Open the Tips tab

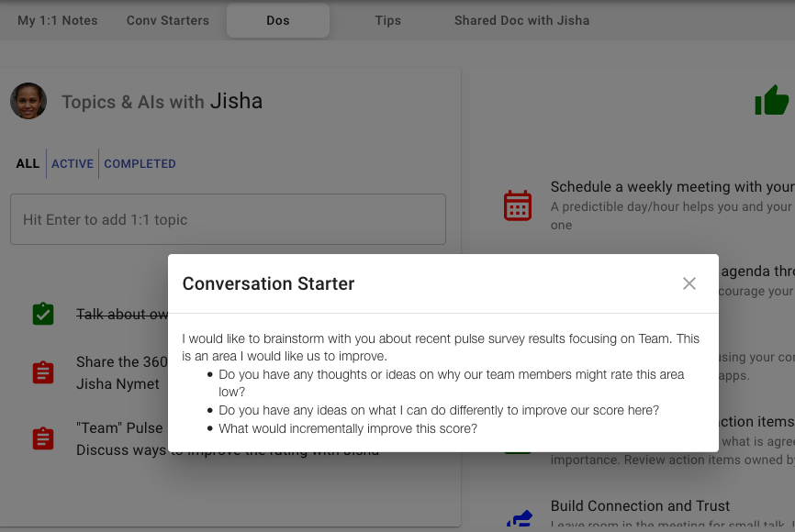pyautogui.click(x=388, y=21)
